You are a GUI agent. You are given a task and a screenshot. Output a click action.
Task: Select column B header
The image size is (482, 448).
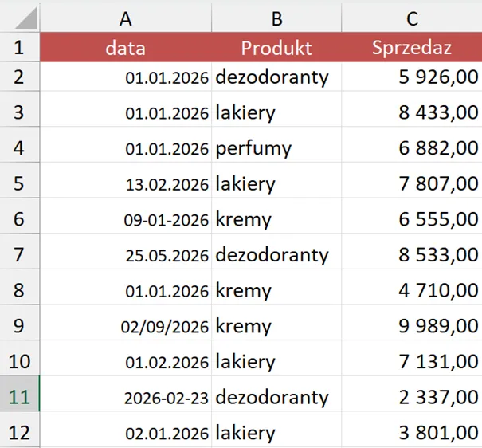(276, 18)
